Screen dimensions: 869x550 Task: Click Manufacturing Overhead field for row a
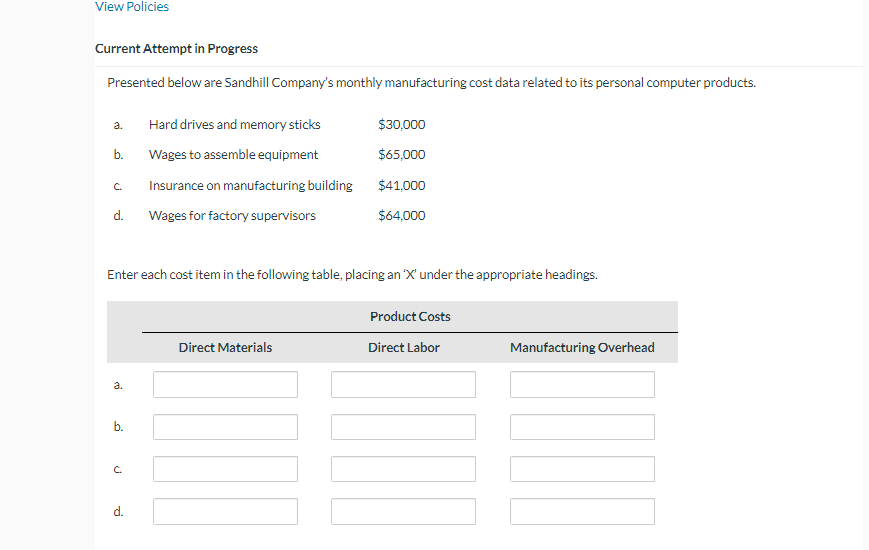(x=582, y=385)
